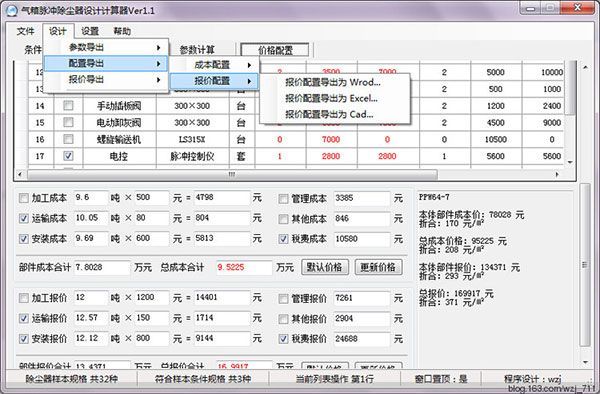This screenshot has height=394, width=600.
Task: Expand arrow beside 成本配置
Action: (249, 65)
